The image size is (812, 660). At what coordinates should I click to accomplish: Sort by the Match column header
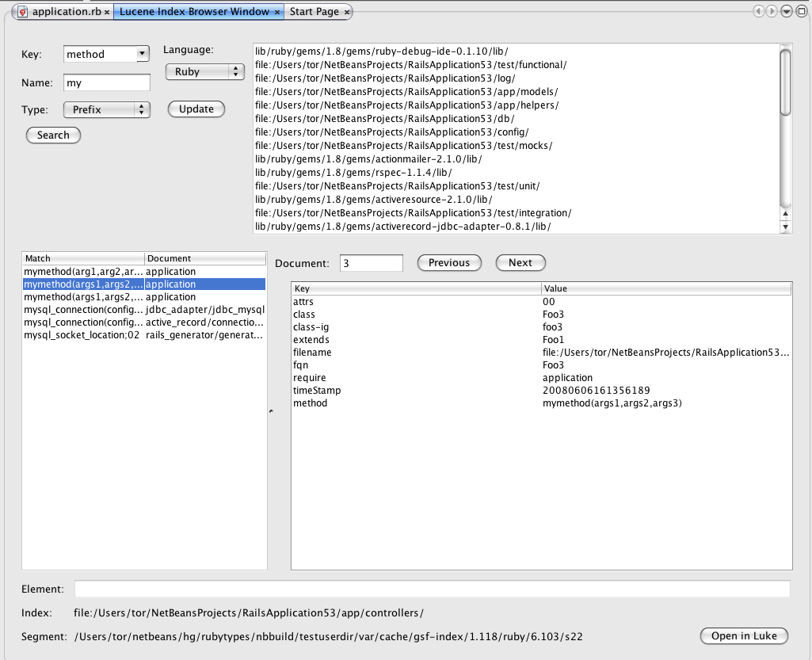[x=83, y=258]
